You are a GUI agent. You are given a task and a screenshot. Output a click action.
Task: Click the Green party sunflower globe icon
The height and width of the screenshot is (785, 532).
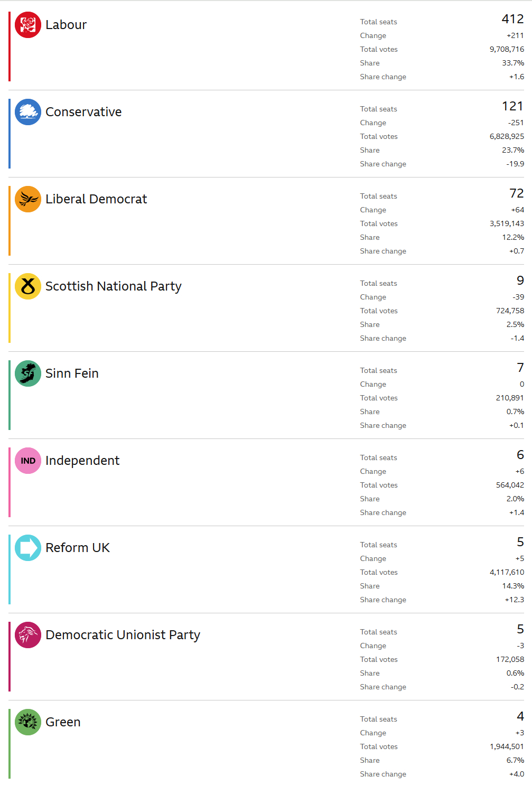28,722
